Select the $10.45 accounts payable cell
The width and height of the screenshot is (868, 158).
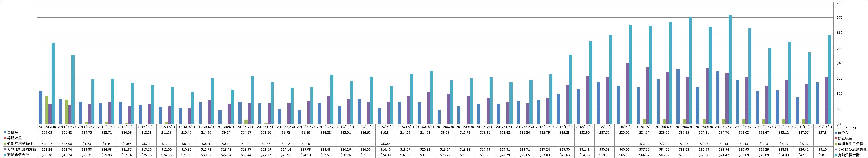point(186,132)
